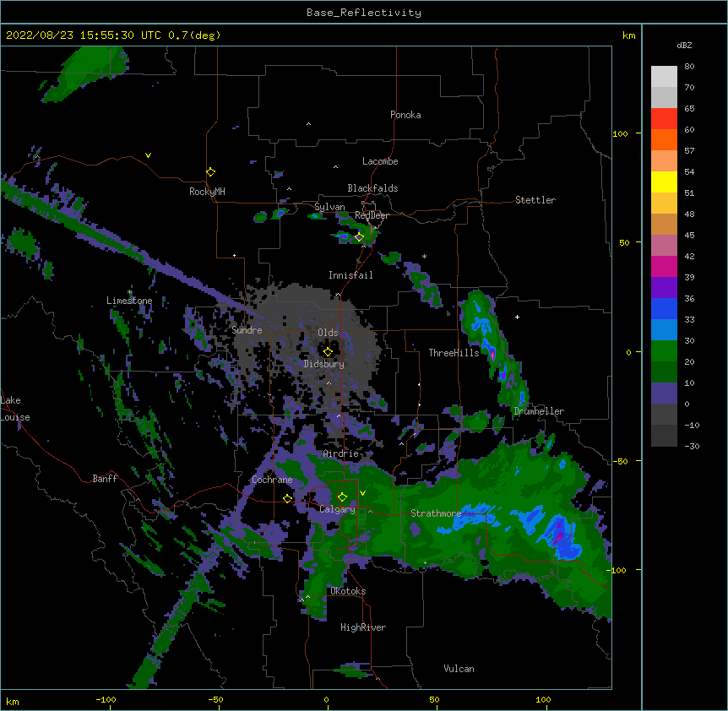This screenshot has width=728, height=711.
Task: Click the asterisk marker above the Limestone label
Action: click(x=130, y=292)
